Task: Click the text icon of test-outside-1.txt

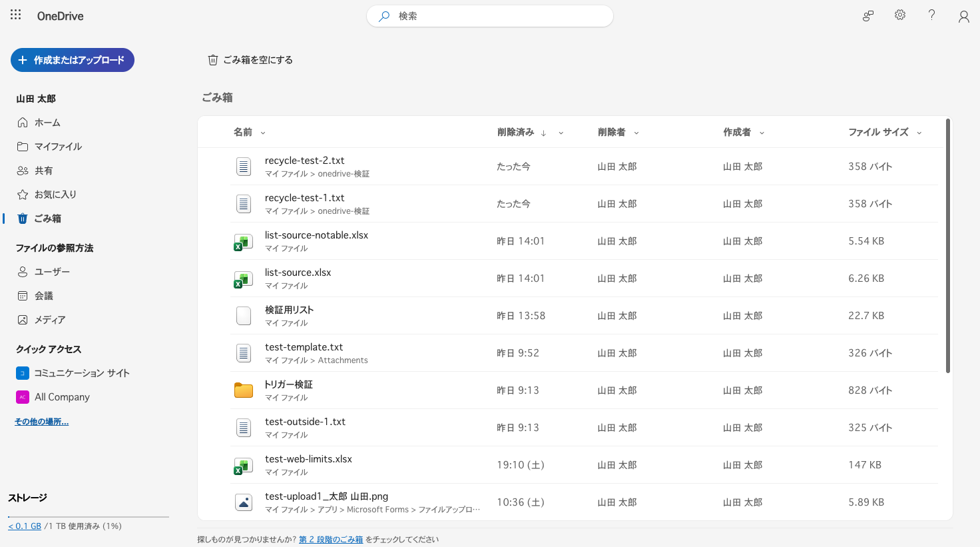Action: click(244, 428)
